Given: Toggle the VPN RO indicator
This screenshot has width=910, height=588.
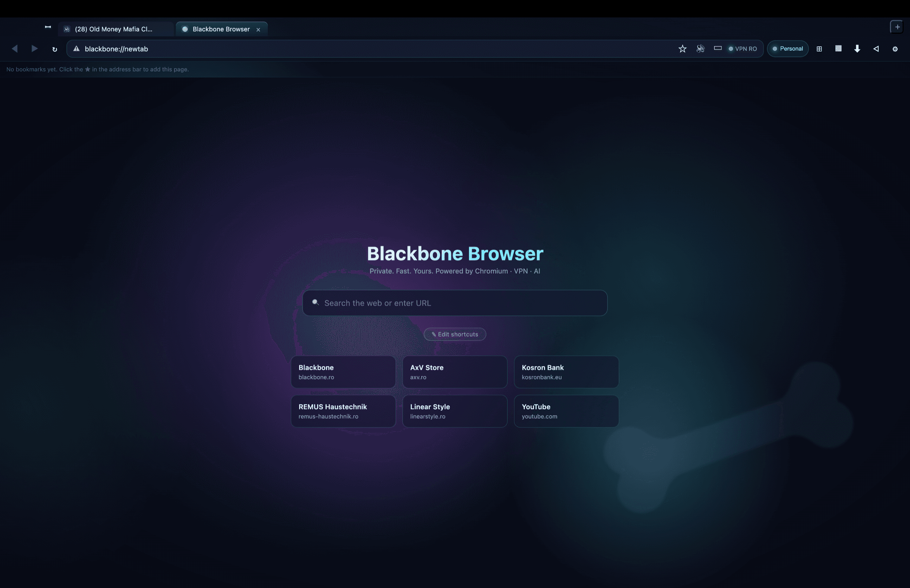Looking at the screenshot, I should [x=742, y=49].
